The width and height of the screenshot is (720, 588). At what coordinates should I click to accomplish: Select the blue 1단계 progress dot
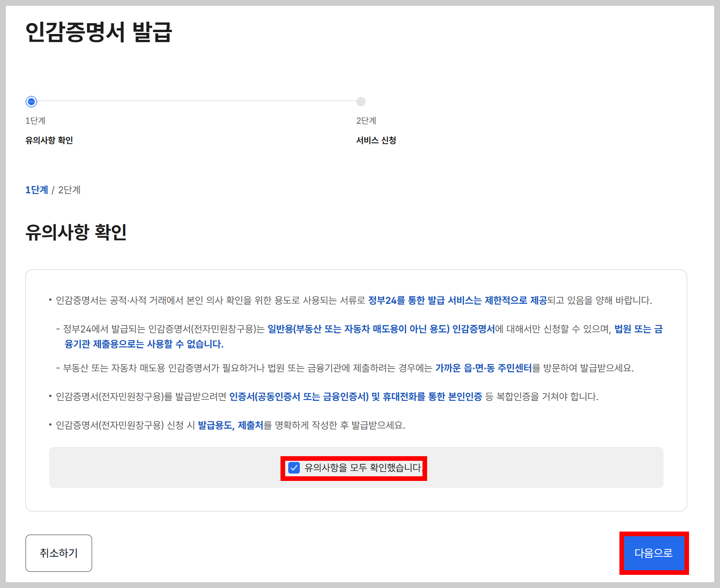coord(31,102)
